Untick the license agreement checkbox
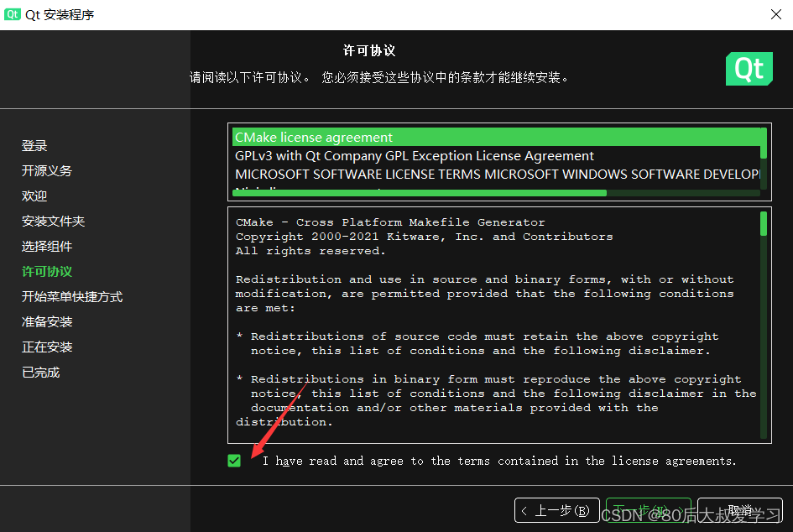The image size is (793, 532). tap(234, 461)
